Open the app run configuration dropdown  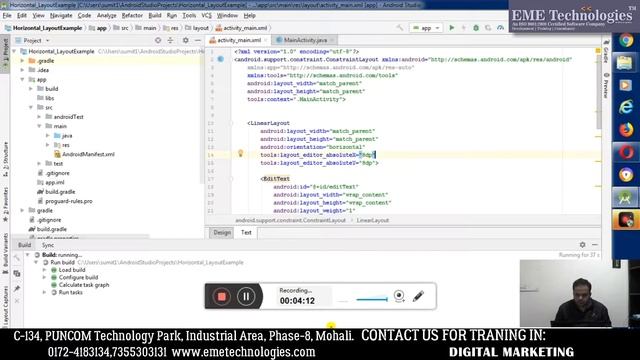426,28
